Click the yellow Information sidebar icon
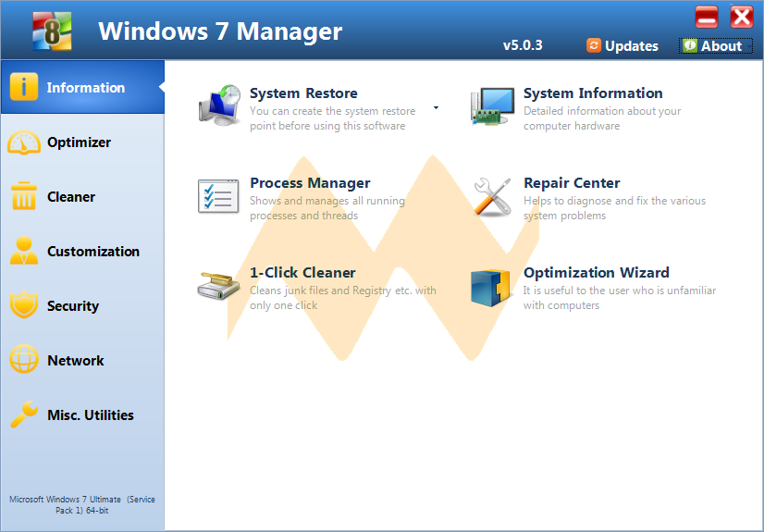 point(24,87)
